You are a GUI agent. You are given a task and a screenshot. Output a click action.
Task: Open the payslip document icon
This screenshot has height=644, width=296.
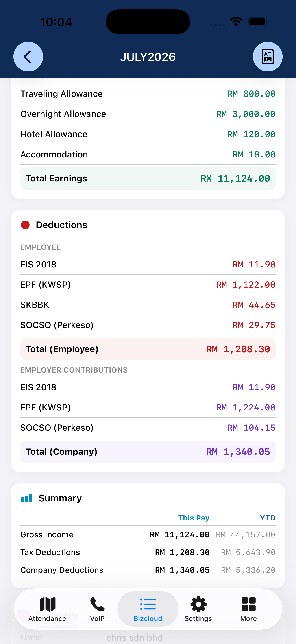(x=268, y=57)
